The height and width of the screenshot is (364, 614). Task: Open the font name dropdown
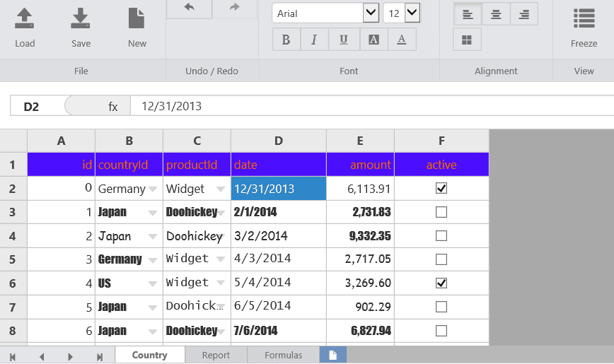click(371, 13)
